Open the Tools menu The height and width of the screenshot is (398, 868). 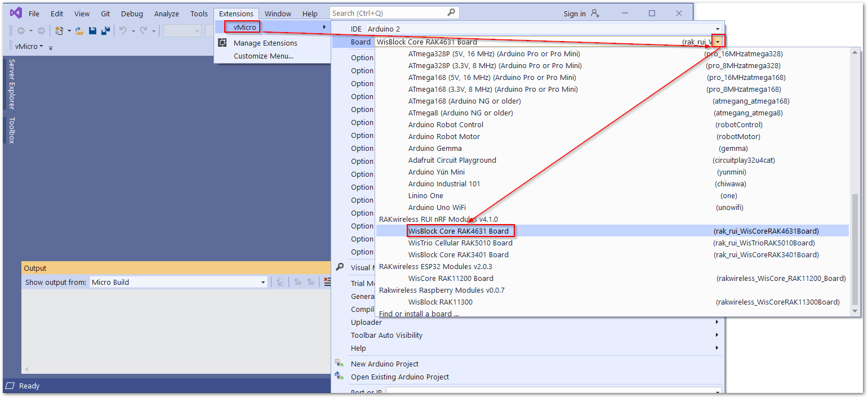tap(199, 14)
